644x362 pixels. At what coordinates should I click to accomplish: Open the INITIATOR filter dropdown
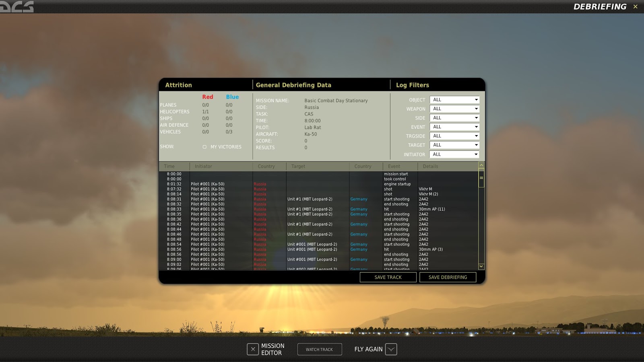(x=454, y=154)
